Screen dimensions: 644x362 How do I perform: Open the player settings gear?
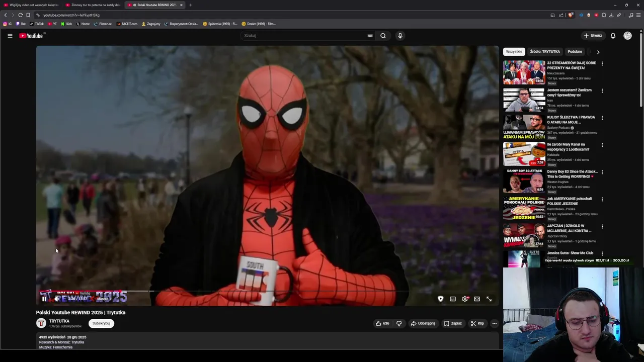point(465,299)
